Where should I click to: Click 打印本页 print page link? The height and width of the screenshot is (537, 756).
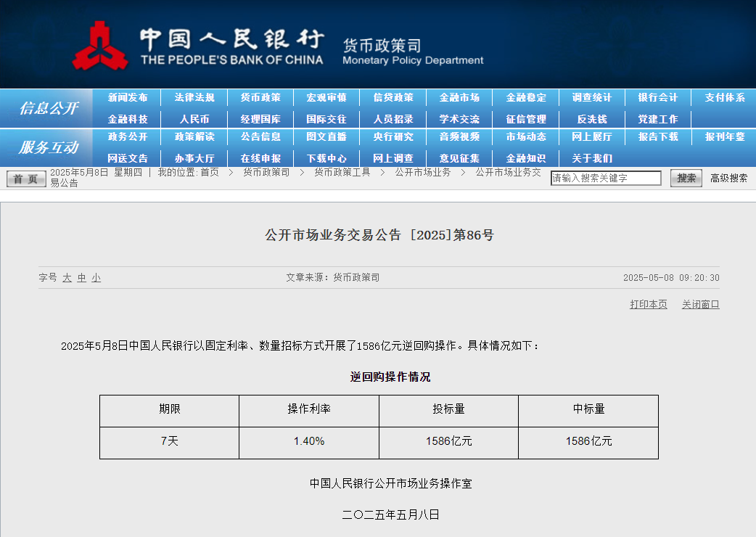648,305
